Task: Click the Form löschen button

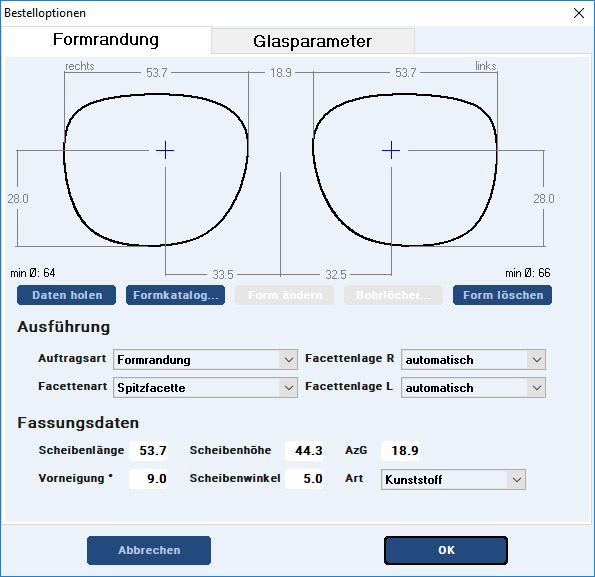Action: coord(502,295)
